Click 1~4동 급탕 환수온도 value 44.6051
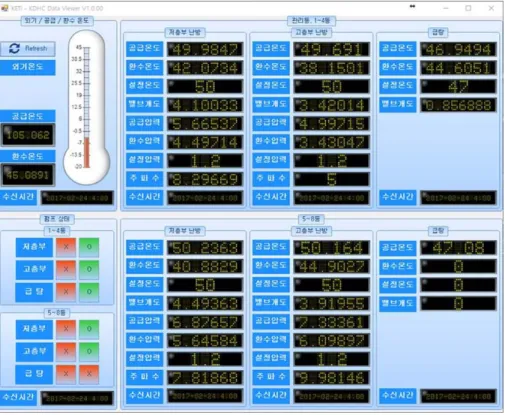 click(458, 68)
